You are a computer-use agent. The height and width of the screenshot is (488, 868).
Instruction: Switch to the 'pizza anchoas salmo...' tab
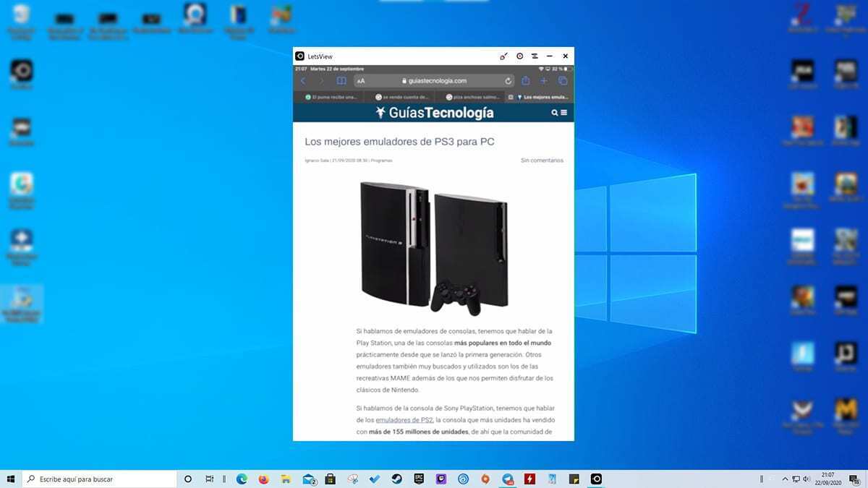[x=469, y=96]
